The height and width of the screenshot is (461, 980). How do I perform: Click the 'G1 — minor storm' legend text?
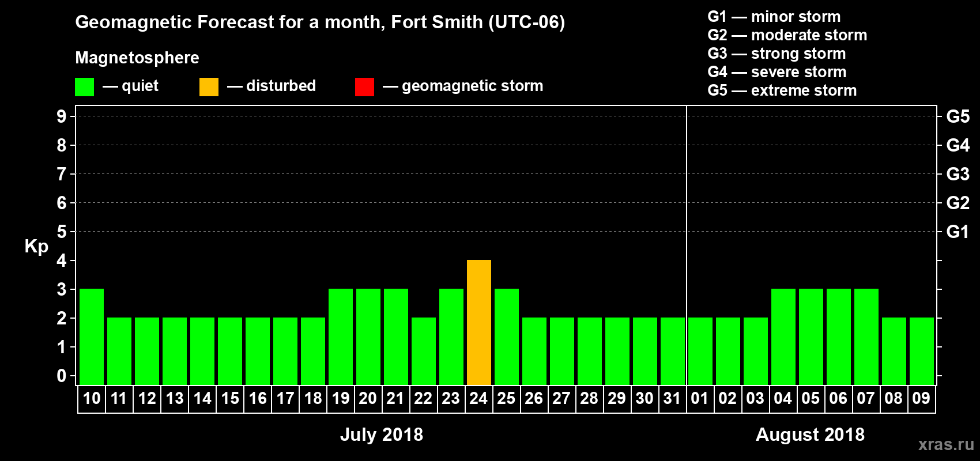point(774,17)
